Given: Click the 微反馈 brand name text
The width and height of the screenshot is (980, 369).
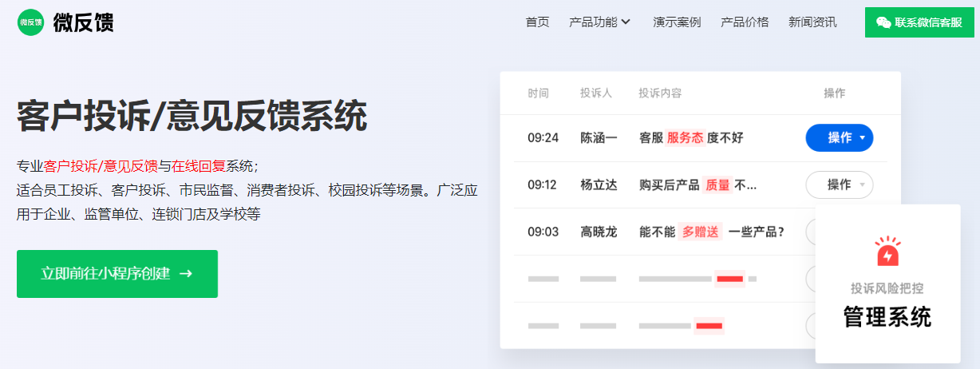Looking at the screenshot, I should (84, 22).
